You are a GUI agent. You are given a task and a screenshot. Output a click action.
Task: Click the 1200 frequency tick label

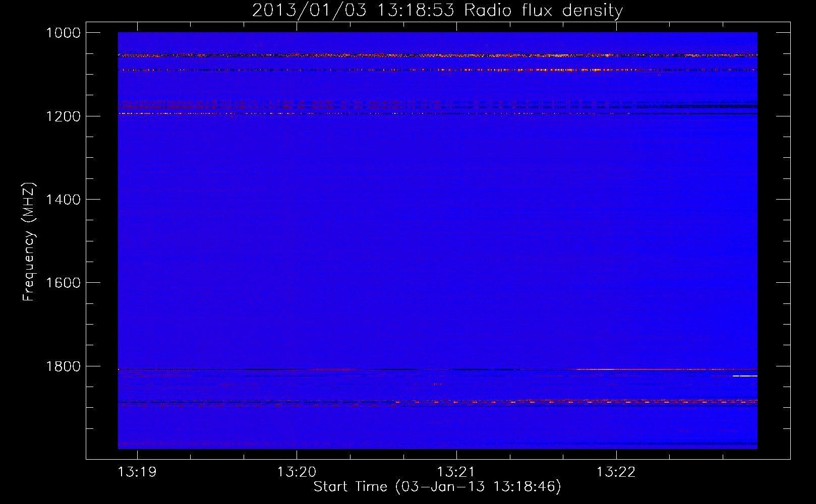click(63, 116)
